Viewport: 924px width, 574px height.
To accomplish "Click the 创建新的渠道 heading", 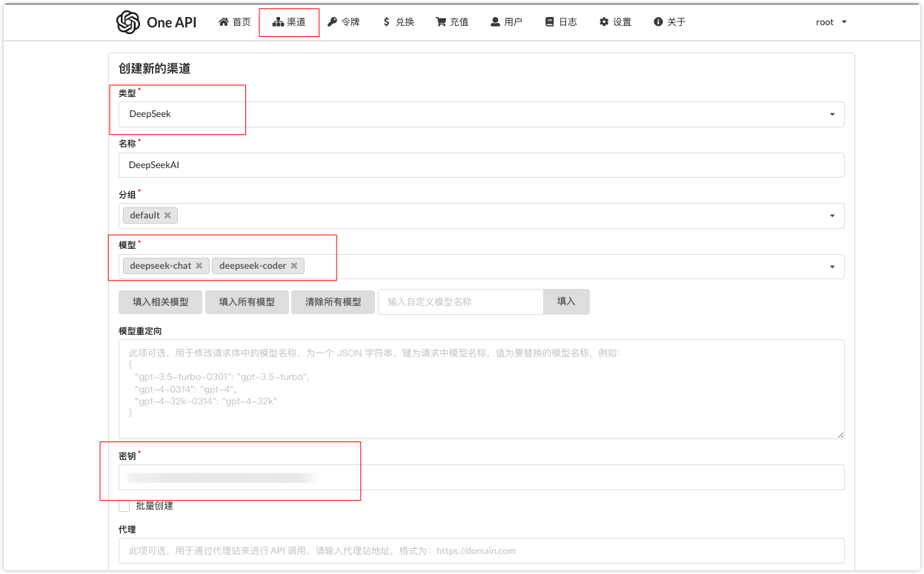I will 155,69.
